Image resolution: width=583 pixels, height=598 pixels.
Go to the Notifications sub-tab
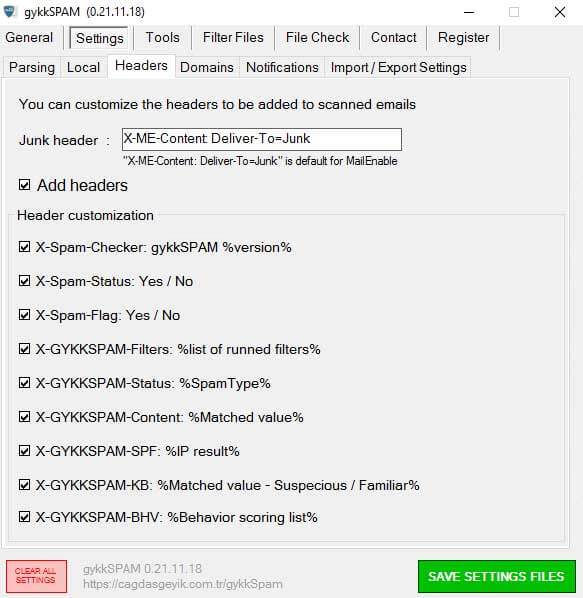click(282, 67)
